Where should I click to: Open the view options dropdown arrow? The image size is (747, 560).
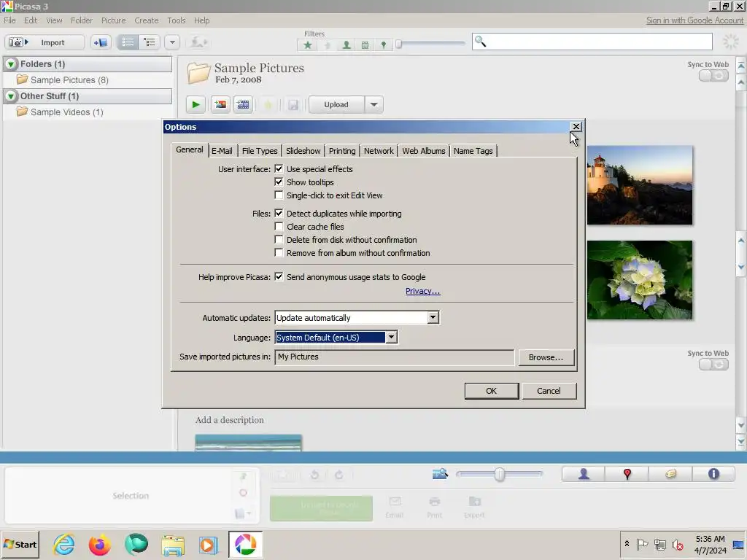click(x=172, y=42)
